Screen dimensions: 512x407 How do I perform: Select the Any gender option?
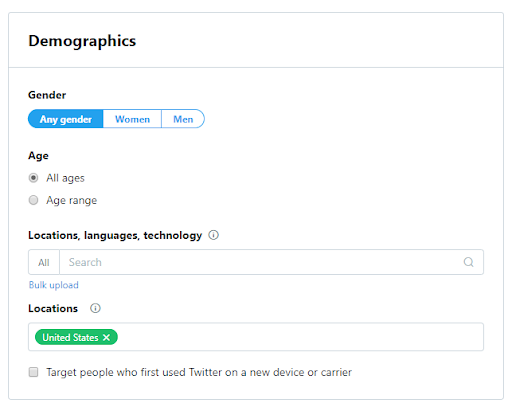point(66,119)
